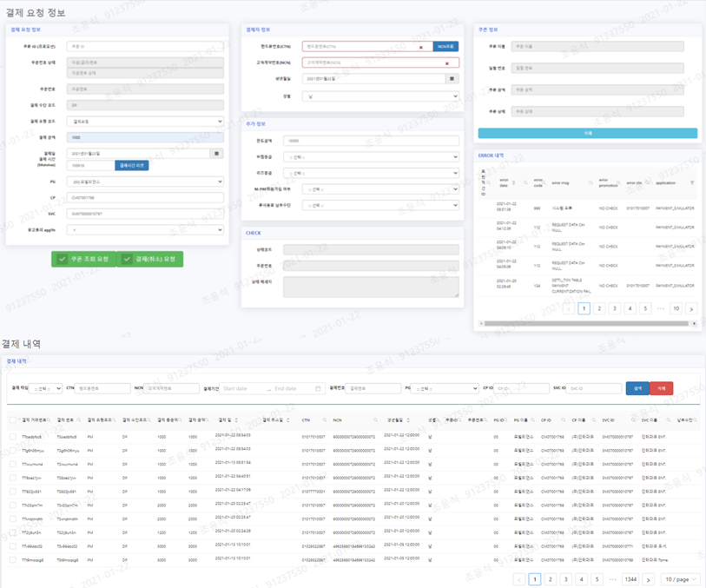Click the light-blue 삭제 button in 쿠폰 정보
The image size is (706, 588).
point(588,133)
